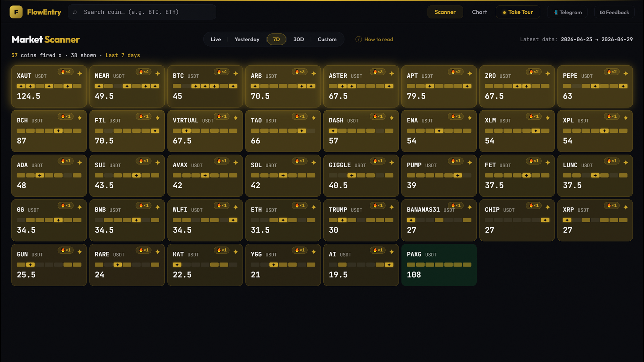Open the Scanner page tab
The image size is (644, 362).
445,12
